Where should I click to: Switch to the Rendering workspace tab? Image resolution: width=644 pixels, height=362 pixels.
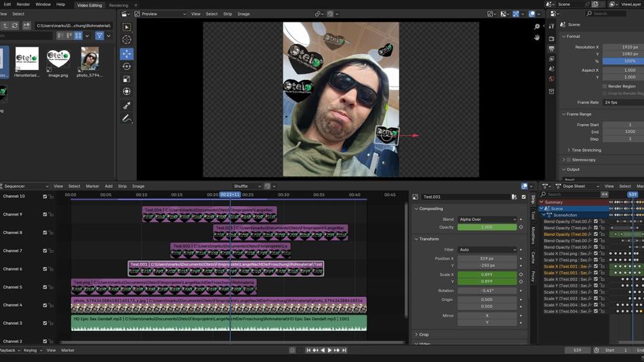point(119,5)
